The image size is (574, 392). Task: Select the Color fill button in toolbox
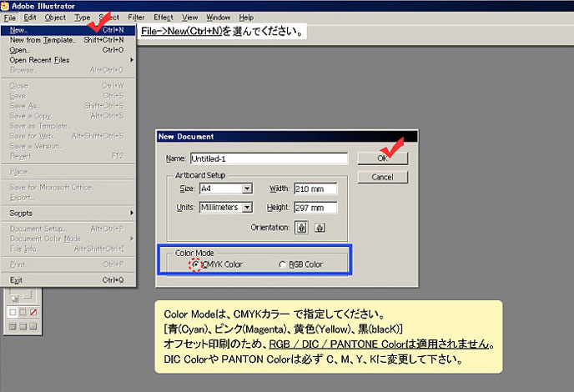13,312
